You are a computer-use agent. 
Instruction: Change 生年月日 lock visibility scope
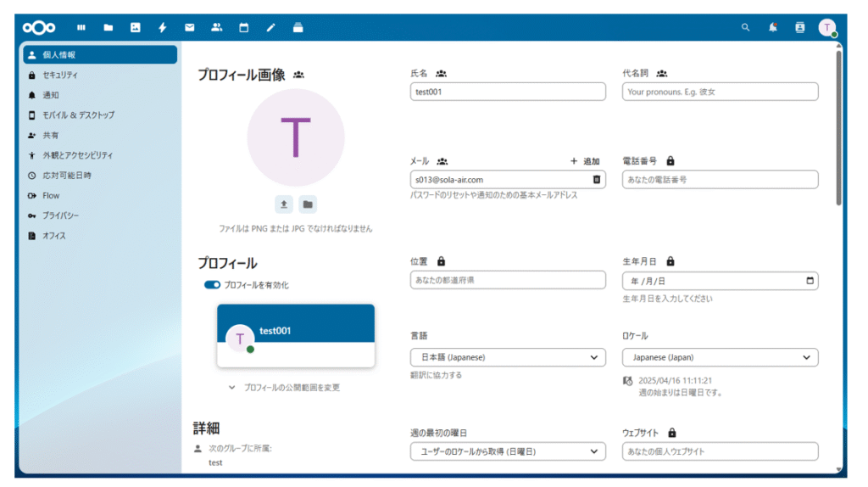[x=670, y=261]
